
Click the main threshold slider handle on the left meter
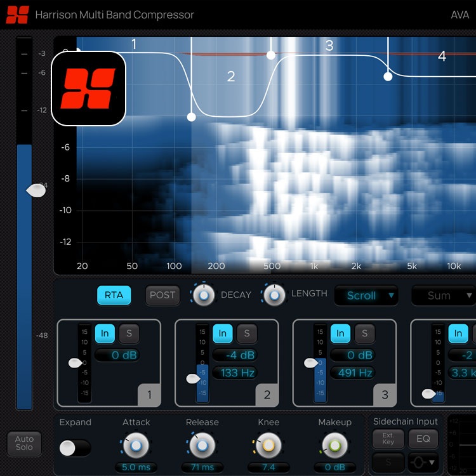click(35, 190)
